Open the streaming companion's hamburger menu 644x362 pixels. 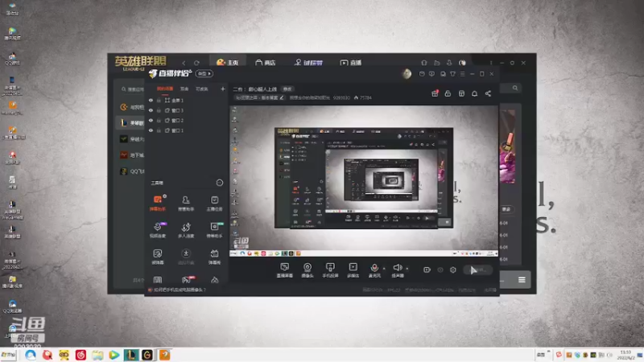point(462,74)
